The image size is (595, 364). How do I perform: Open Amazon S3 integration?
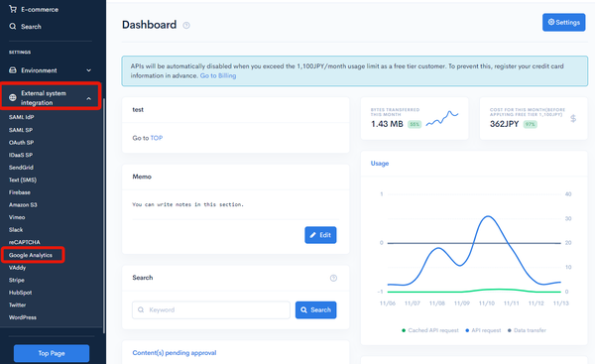23,205
